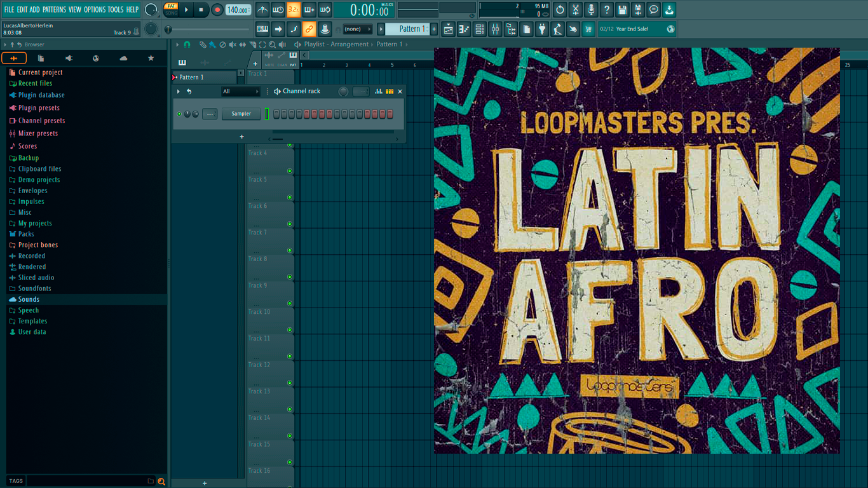Viewport: 868px width, 488px height.
Task: Expand Recent files in browser
Action: [x=35, y=83]
